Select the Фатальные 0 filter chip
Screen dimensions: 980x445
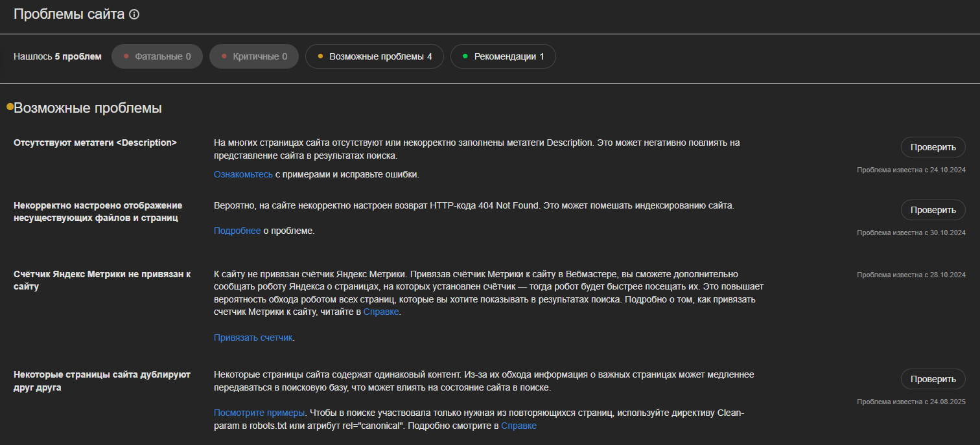tap(157, 56)
